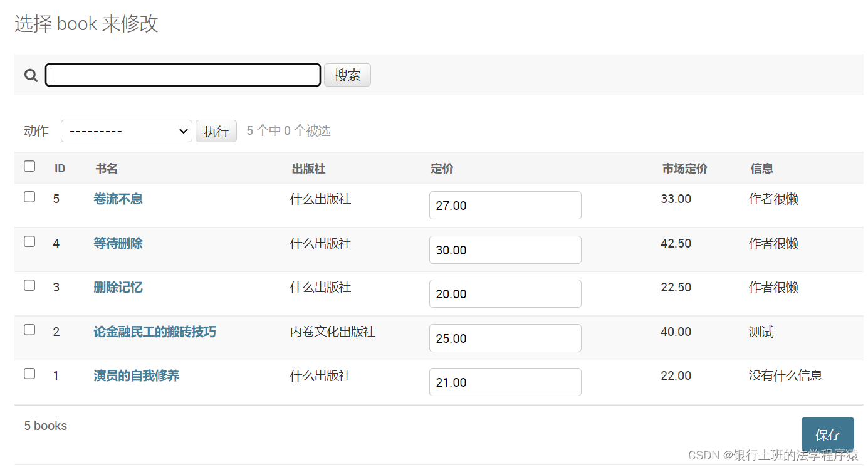This screenshot has width=868, height=467.
Task: Click the 保存 save button
Action: point(828,434)
